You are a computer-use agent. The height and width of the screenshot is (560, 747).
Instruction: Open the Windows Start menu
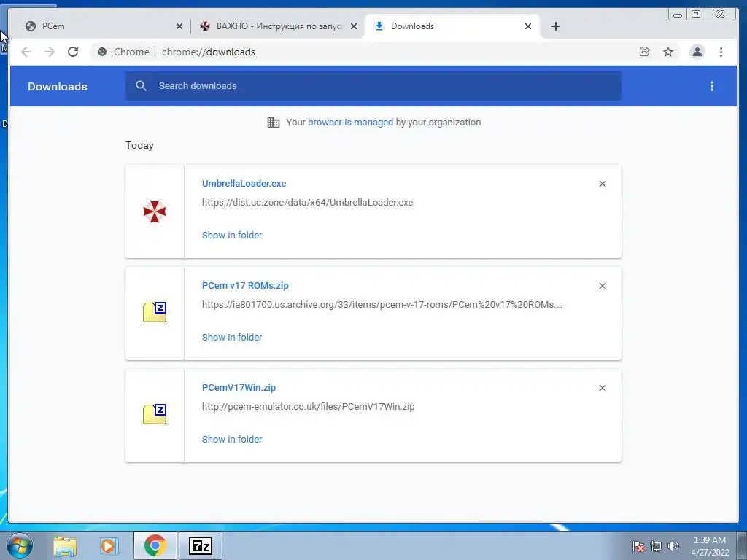[x=20, y=545]
